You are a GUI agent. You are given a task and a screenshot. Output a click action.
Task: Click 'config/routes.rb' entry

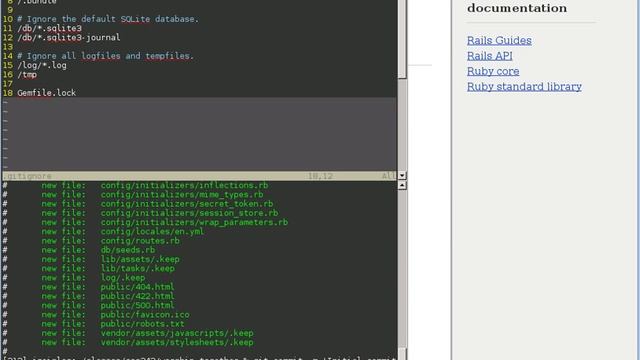(x=140, y=241)
